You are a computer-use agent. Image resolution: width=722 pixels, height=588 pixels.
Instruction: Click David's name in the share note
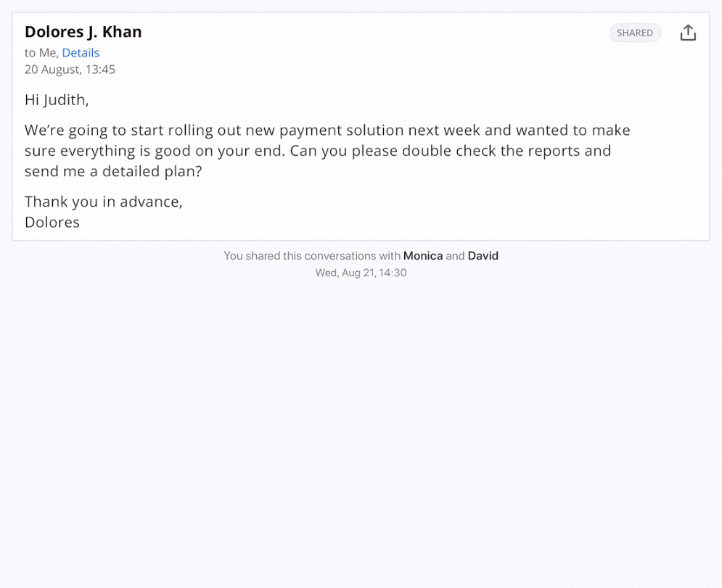point(483,255)
